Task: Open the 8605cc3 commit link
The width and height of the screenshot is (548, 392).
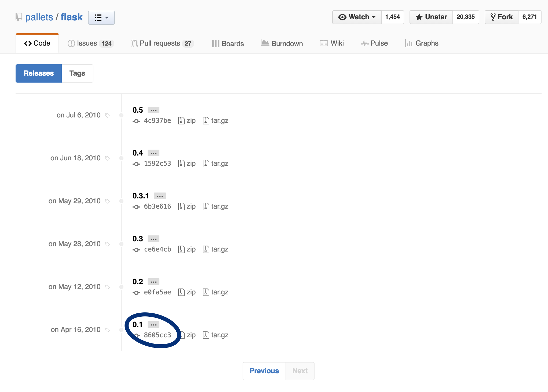Action: point(158,335)
